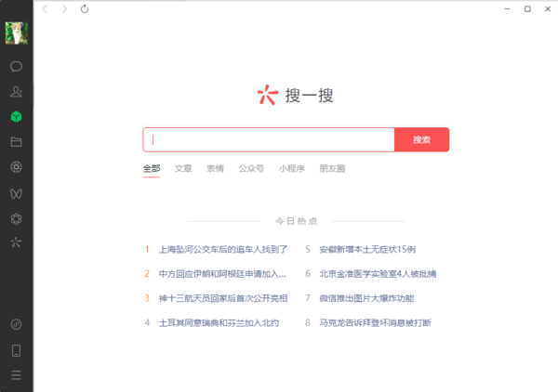Open the Top Stories flower icon

tap(16, 219)
